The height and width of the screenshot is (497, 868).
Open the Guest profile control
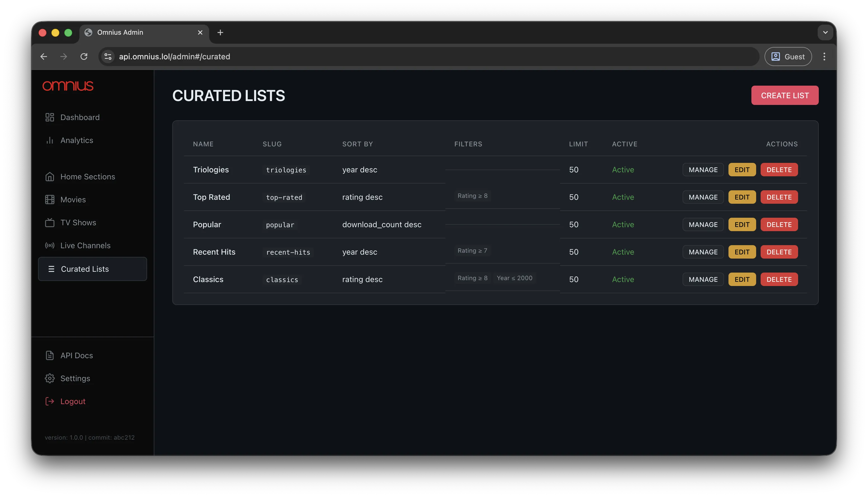[x=788, y=56]
